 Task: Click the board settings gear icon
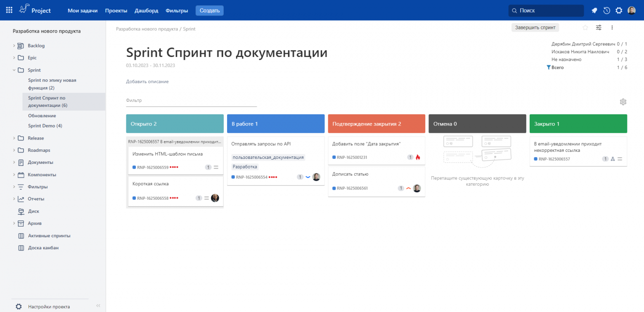click(623, 102)
